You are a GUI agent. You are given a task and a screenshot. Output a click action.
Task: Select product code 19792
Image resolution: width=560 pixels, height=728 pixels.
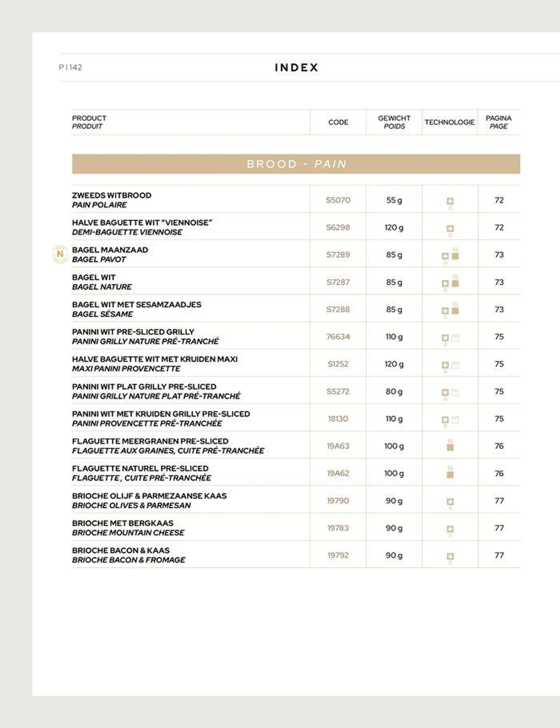click(x=338, y=555)
